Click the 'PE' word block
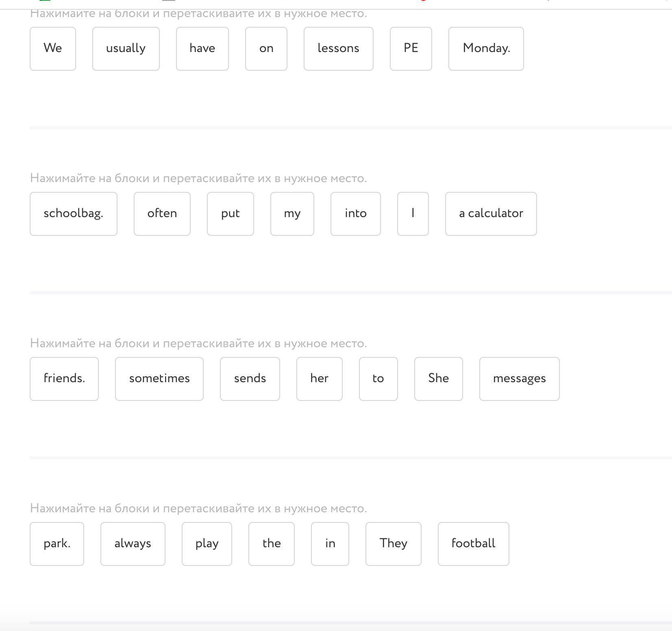This screenshot has height=631, width=672. click(x=411, y=49)
